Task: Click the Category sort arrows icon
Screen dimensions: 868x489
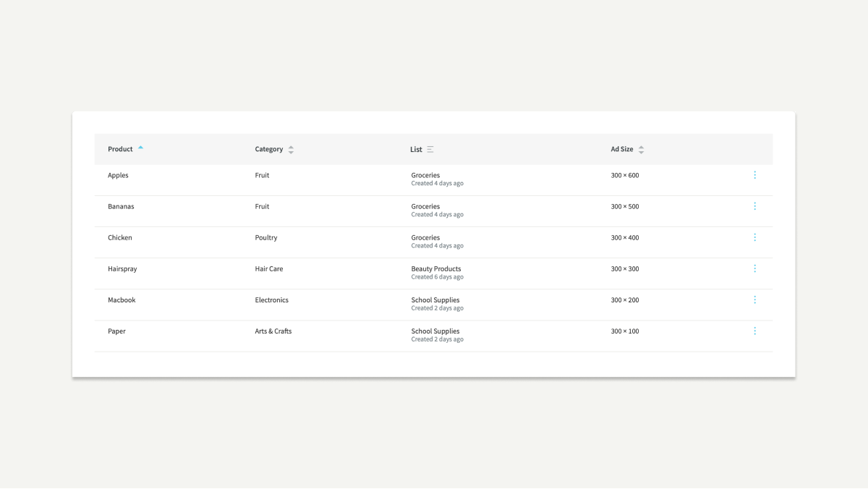Action: [291, 150]
